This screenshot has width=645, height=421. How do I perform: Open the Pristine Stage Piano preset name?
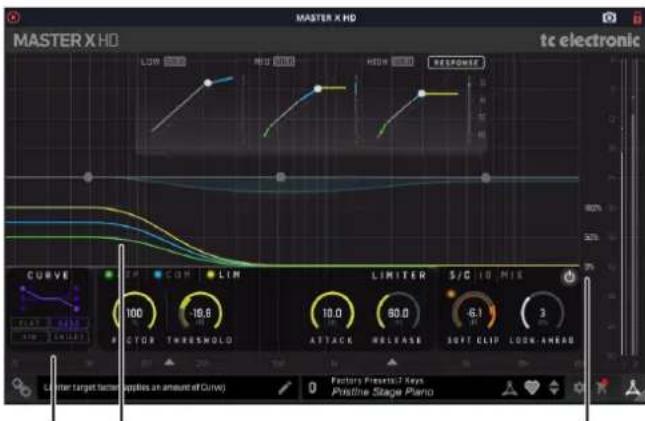pos(382,392)
